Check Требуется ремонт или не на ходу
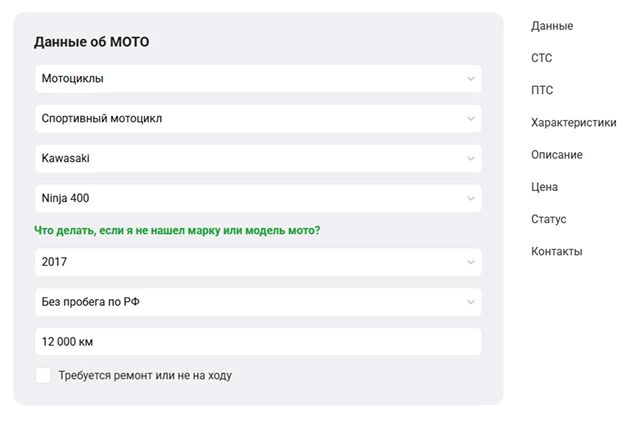The height and width of the screenshot is (421, 627). [43, 375]
